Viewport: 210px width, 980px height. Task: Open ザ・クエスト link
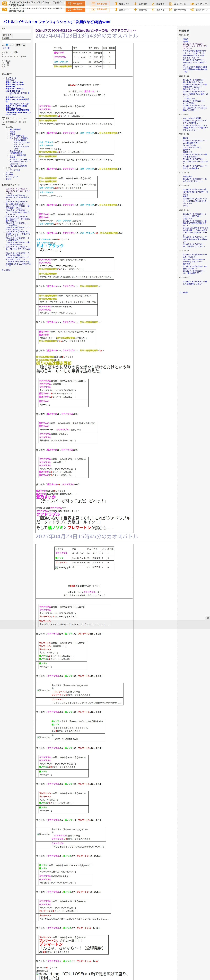15,170
